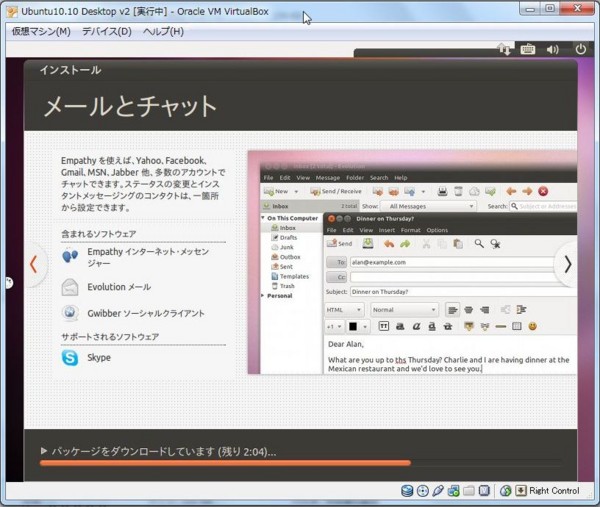Click the network adapter status icon
This screenshot has width=600, height=507.
pos(453,491)
